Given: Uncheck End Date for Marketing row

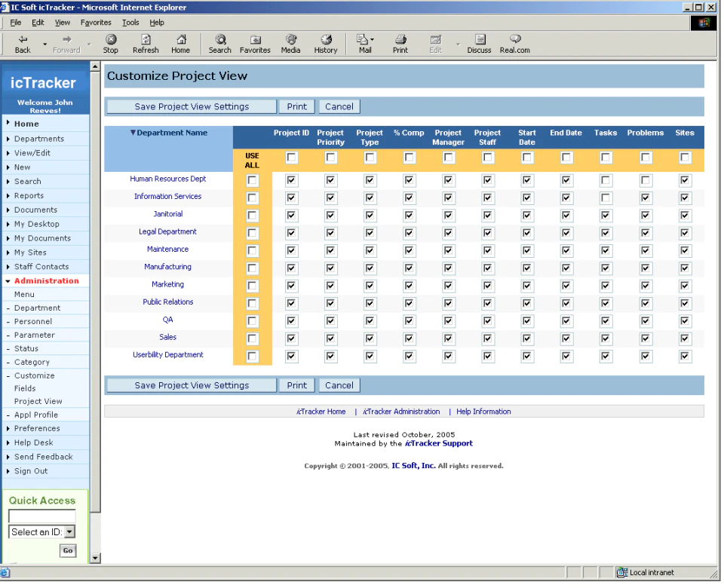Looking at the screenshot, I should point(566,286).
